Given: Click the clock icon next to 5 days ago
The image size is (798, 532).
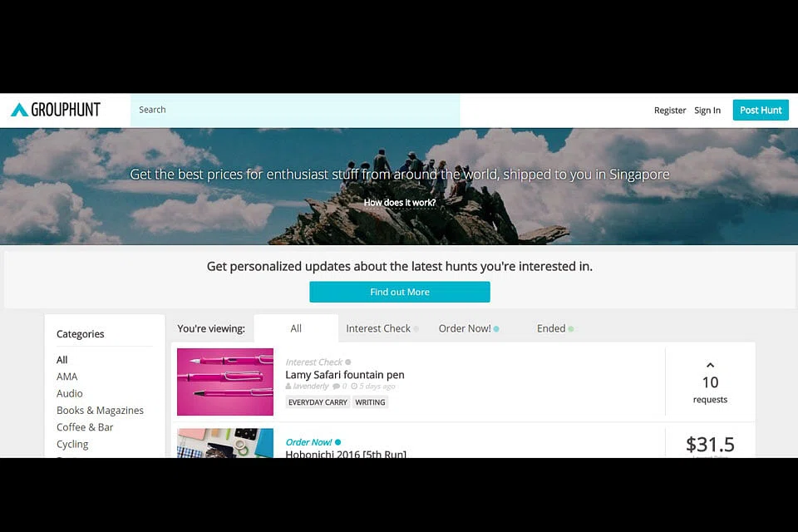Looking at the screenshot, I should [x=354, y=387].
